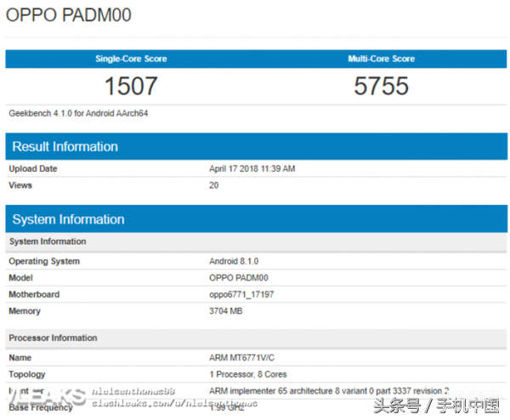
Task: Click the multi-core score value 5755
Action: click(381, 86)
